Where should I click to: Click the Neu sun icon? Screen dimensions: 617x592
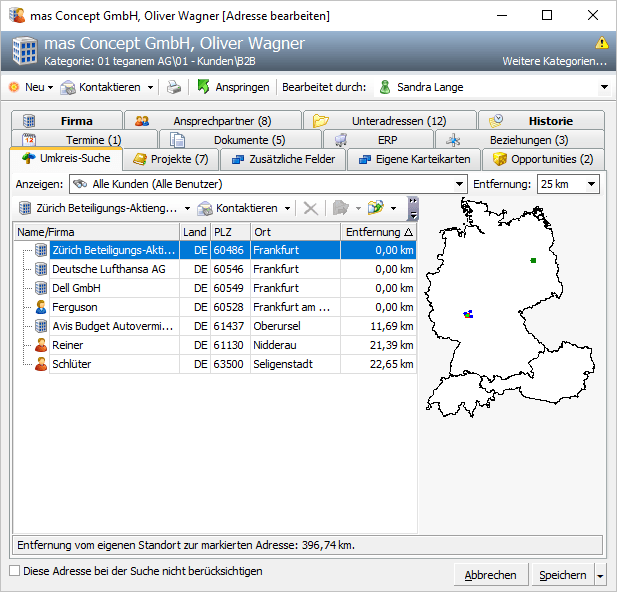[14, 87]
